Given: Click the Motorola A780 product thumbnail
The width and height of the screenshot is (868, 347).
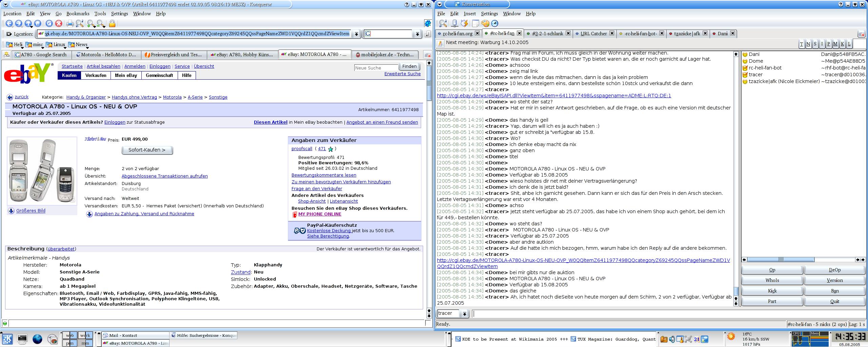Looking at the screenshot, I should click(42, 171).
